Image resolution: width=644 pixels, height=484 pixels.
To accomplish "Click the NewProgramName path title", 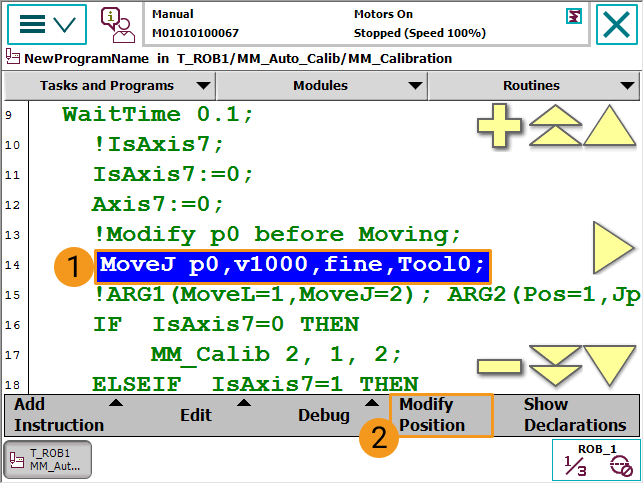I will 238,59.
